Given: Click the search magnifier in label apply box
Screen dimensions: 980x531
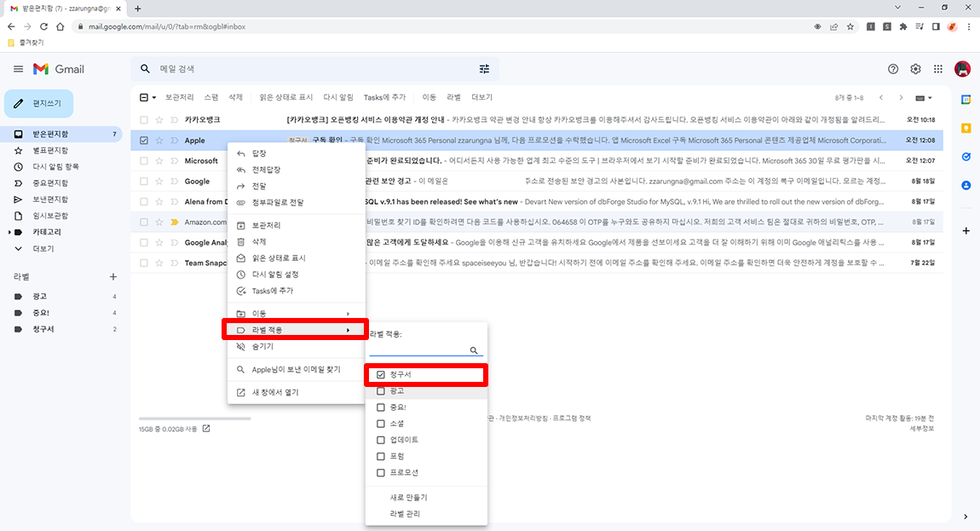Looking at the screenshot, I should coord(474,350).
